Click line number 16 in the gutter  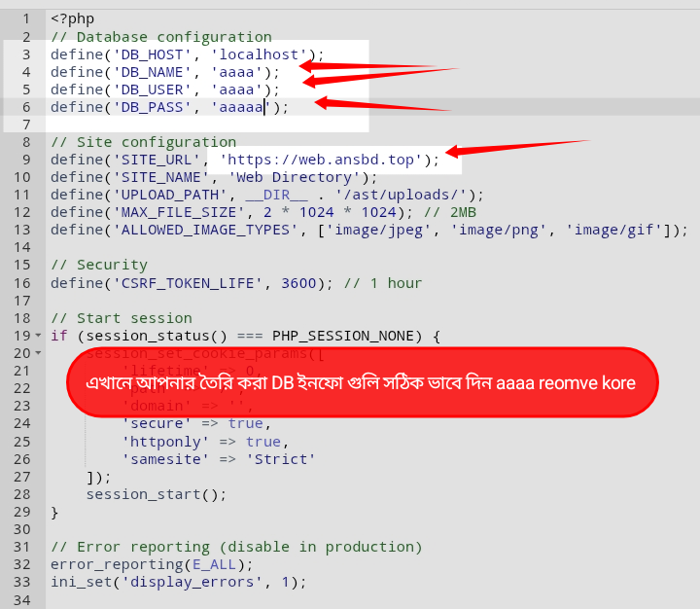(x=21, y=283)
